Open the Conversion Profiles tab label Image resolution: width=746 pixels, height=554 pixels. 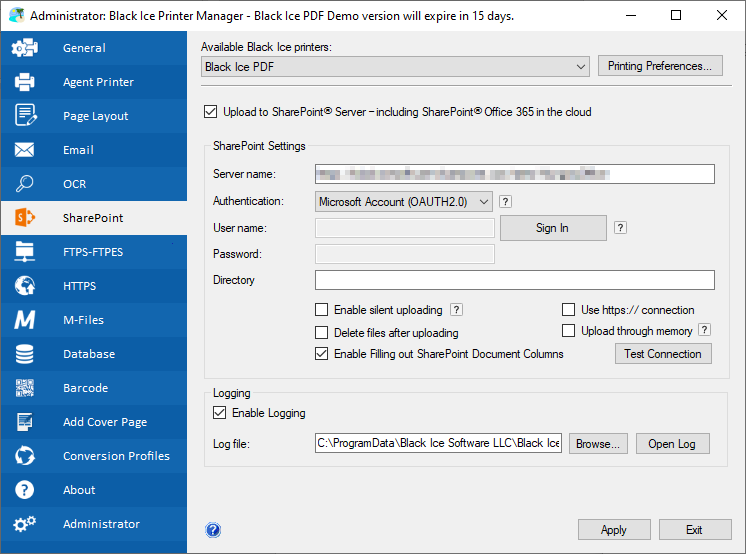[116, 456]
